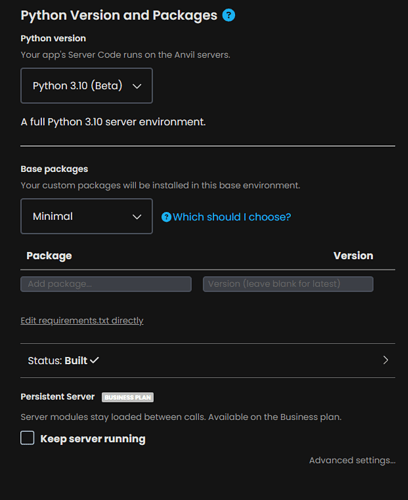This screenshot has width=408, height=500.
Task: Open the 'Which should I choose?' link
Action: [x=232, y=217]
